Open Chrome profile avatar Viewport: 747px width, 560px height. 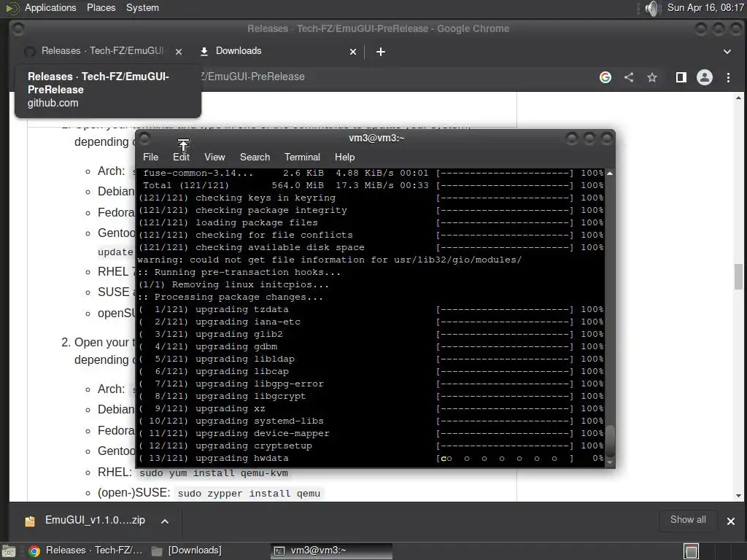pyautogui.click(x=705, y=77)
